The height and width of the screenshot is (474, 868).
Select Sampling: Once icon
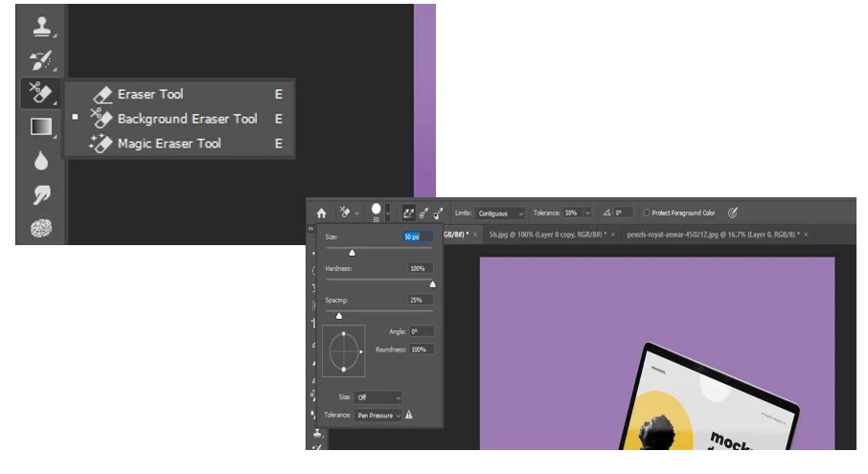(423, 213)
